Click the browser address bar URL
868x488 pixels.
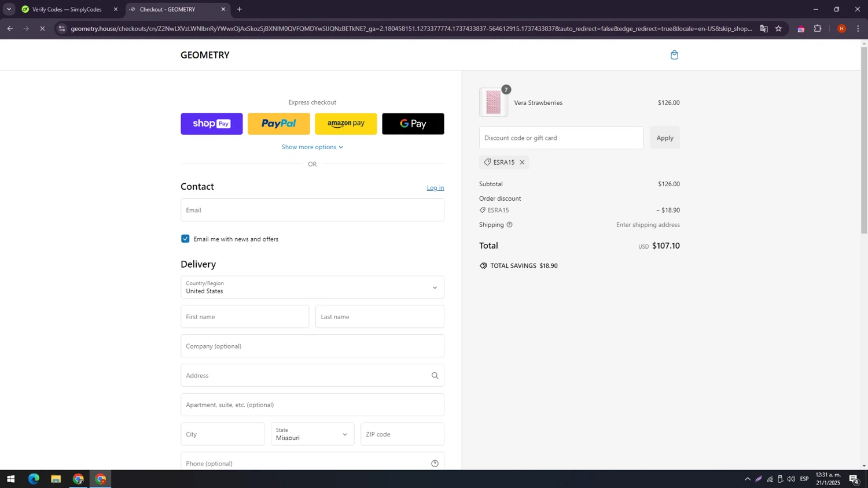pyautogui.click(x=411, y=28)
